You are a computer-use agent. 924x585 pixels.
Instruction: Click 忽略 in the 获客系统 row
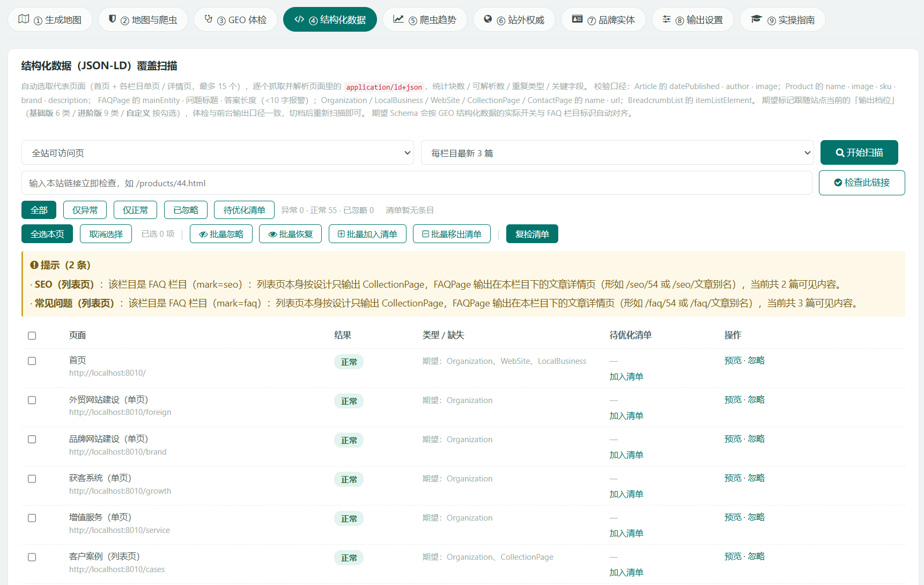pyautogui.click(x=756, y=478)
